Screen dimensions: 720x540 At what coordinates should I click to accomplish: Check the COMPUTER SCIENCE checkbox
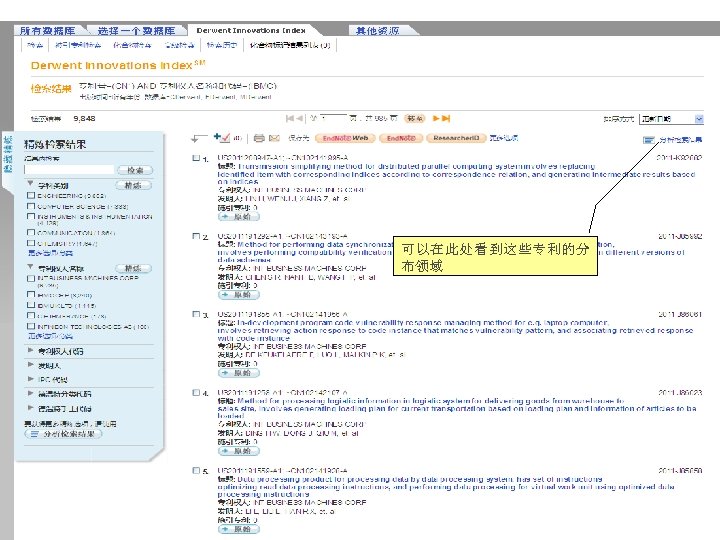[x=31, y=206]
